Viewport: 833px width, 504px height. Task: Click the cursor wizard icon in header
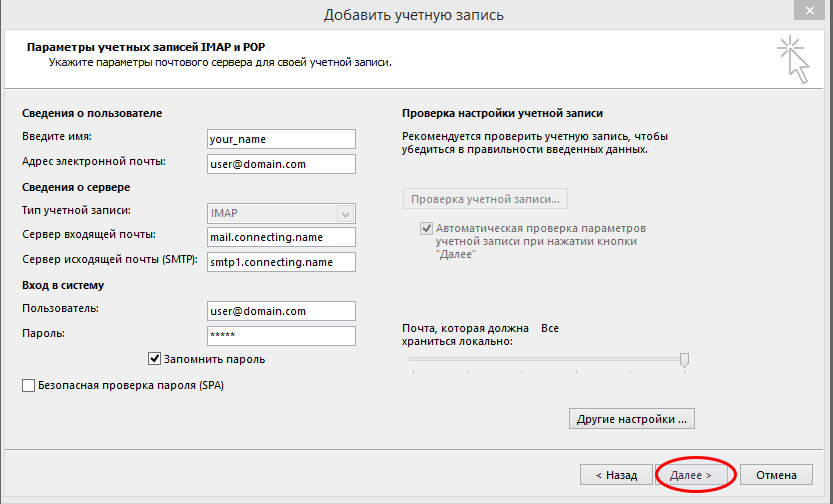793,58
